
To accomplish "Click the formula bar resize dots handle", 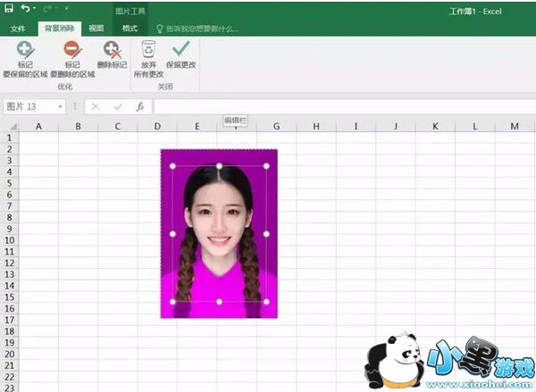I will point(75,107).
